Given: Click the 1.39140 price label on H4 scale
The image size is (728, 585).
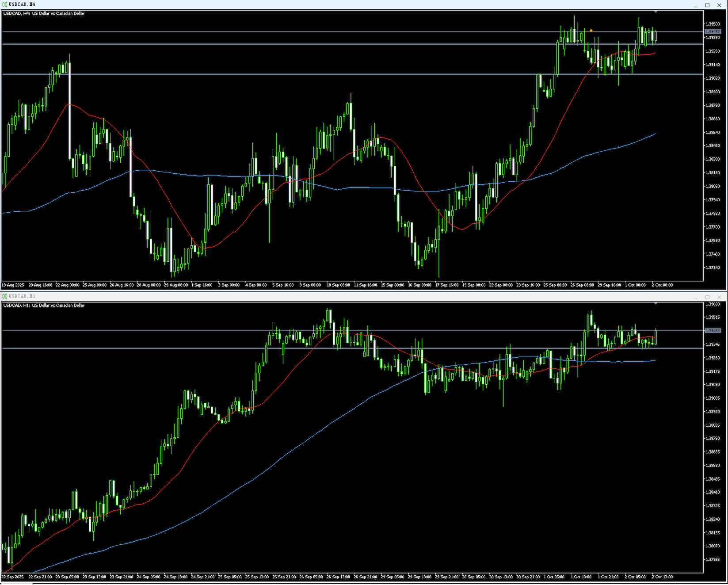Looking at the screenshot, I should (x=713, y=65).
